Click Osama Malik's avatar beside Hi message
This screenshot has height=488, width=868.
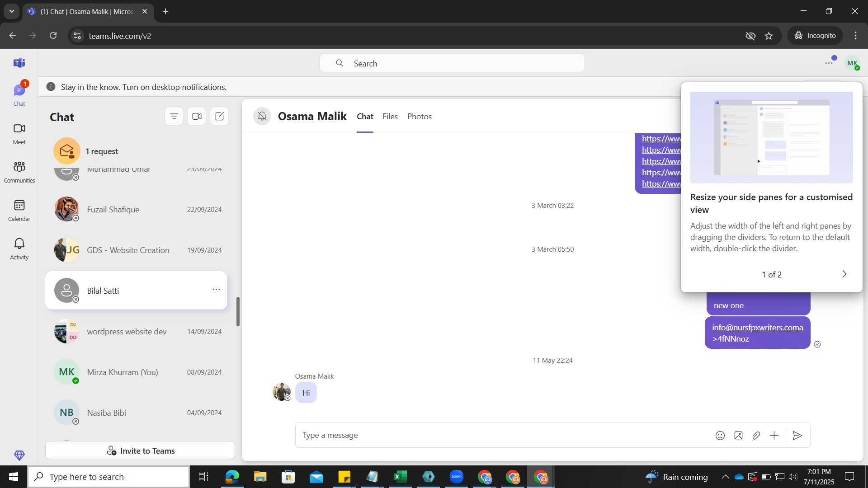point(282,392)
